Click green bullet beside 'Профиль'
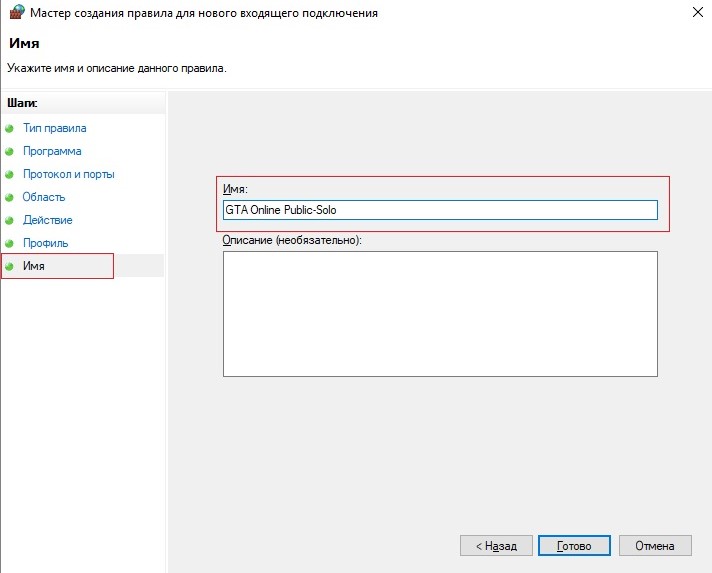 click(10, 244)
